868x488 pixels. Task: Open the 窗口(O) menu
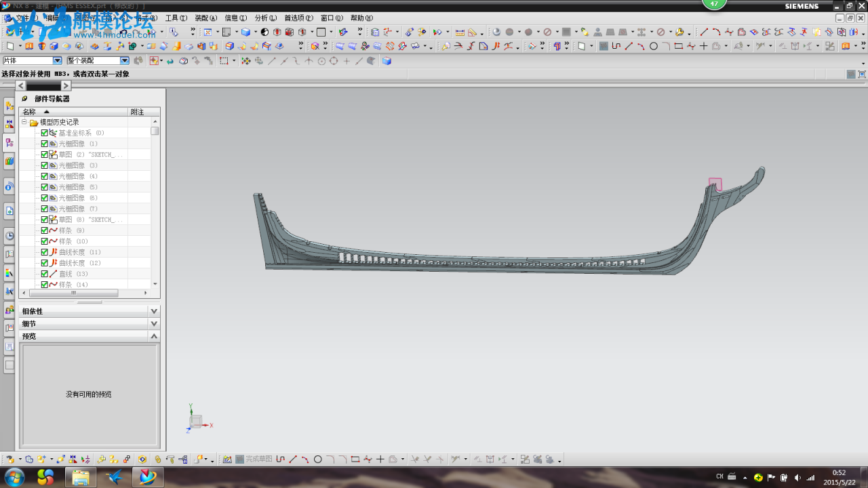332,18
